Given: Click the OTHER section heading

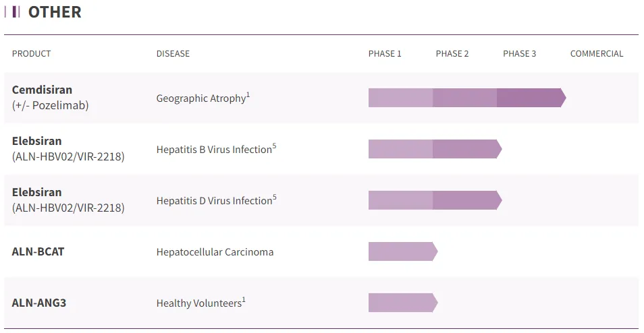Looking at the screenshot, I should coord(55,12).
